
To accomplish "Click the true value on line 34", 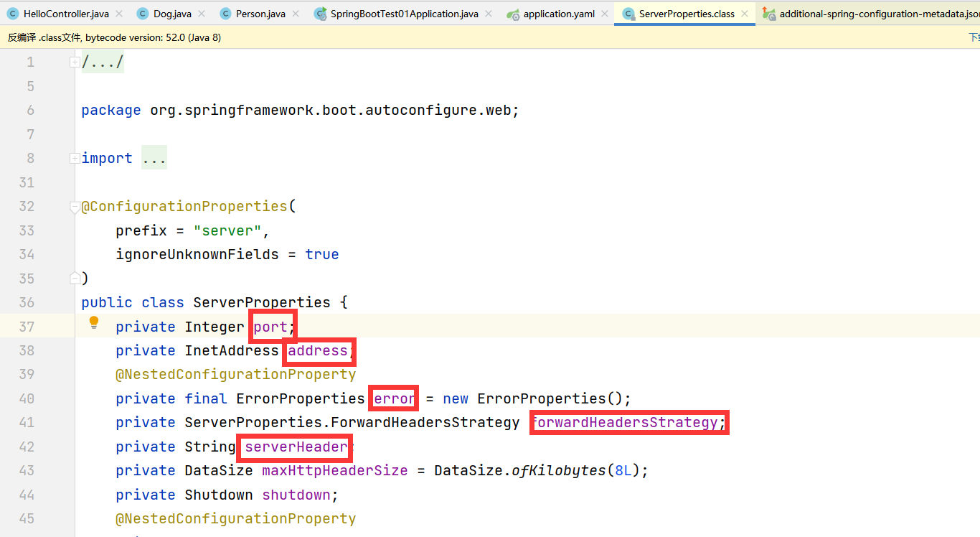I will tap(322, 254).
